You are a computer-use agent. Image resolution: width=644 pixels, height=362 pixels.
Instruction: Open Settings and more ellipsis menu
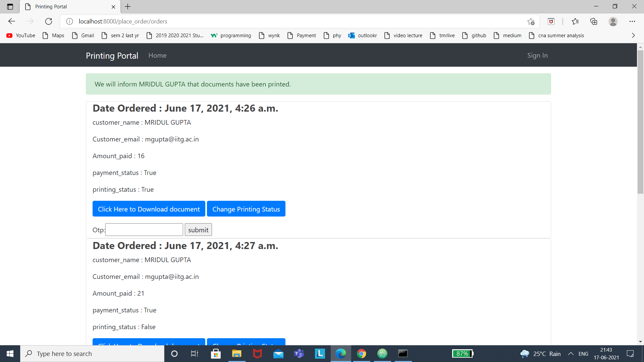click(632, 21)
